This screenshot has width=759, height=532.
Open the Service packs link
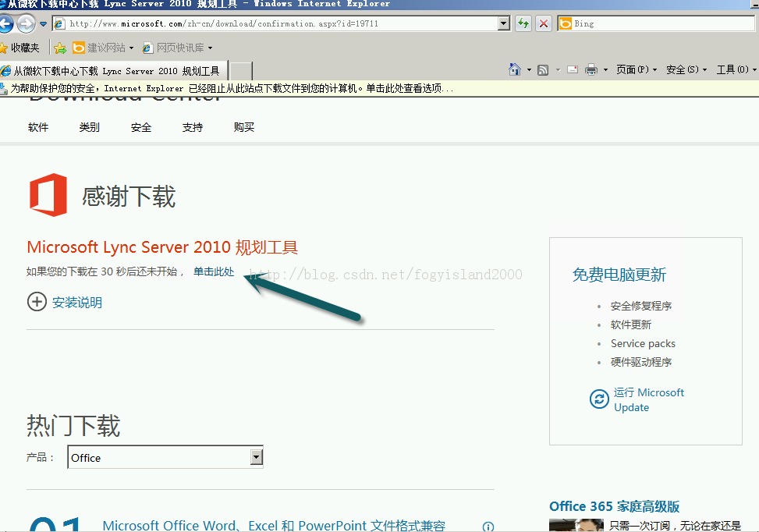click(x=643, y=344)
